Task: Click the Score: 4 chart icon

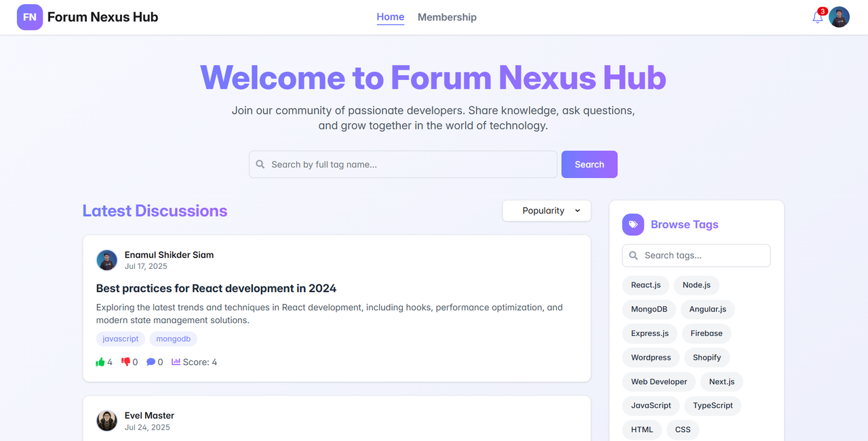Action: click(176, 362)
